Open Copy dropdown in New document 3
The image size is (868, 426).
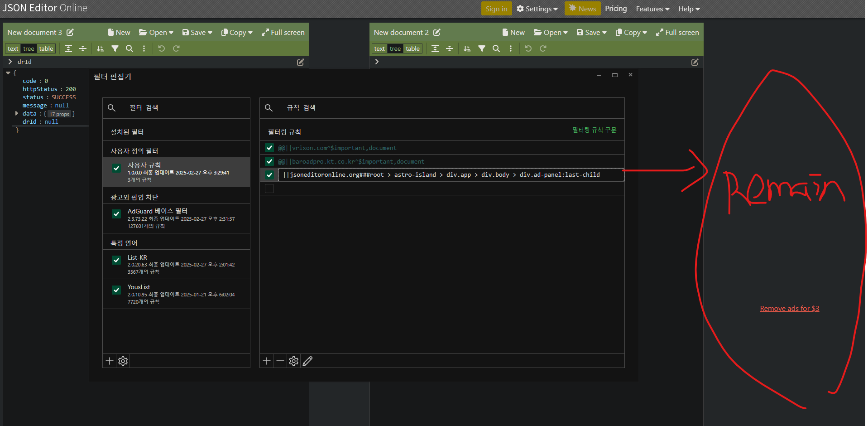click(237, 32)
